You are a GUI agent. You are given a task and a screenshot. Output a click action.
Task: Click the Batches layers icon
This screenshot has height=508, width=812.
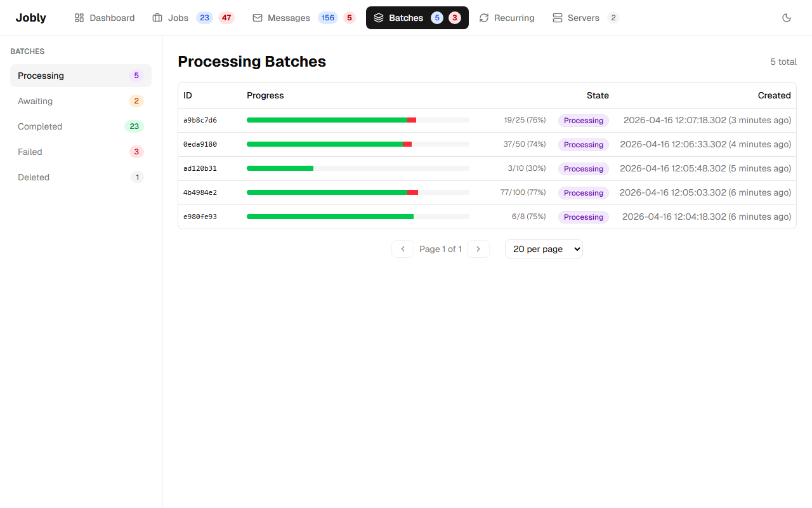[379, 18]
